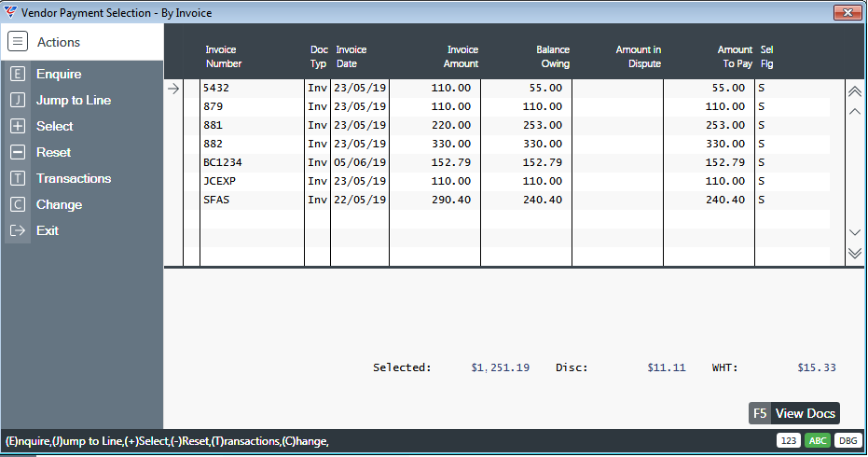Select invoice number BC1234
The height and width of the screenshot is (457, 868).
click(x=223, y=162)
